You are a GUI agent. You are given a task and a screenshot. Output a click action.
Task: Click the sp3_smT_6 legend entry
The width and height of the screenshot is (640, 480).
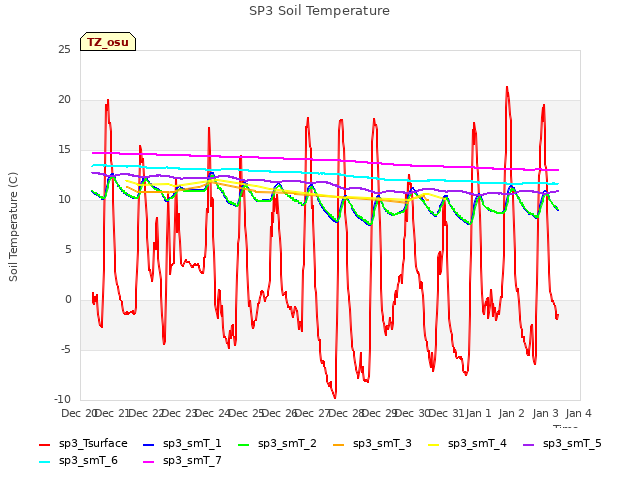(78, 461)
